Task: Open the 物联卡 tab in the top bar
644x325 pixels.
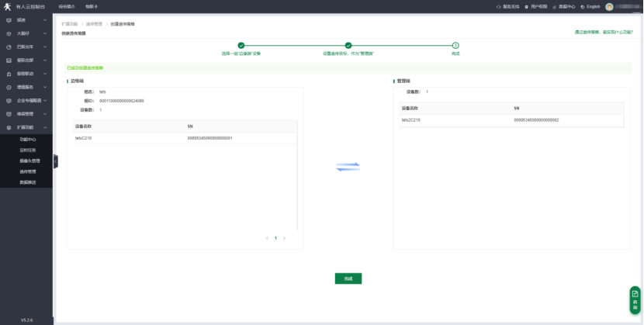Action: pyautogui.click(x=92, y=6)
